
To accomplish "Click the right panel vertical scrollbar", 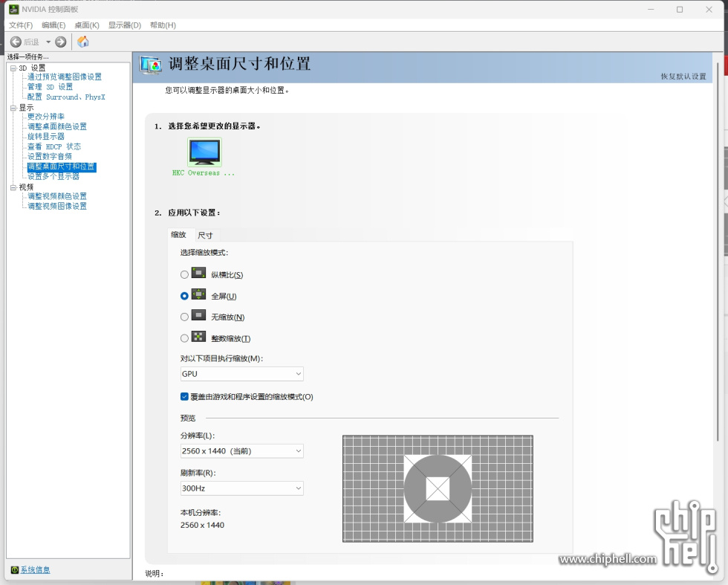I will [718, 251].
